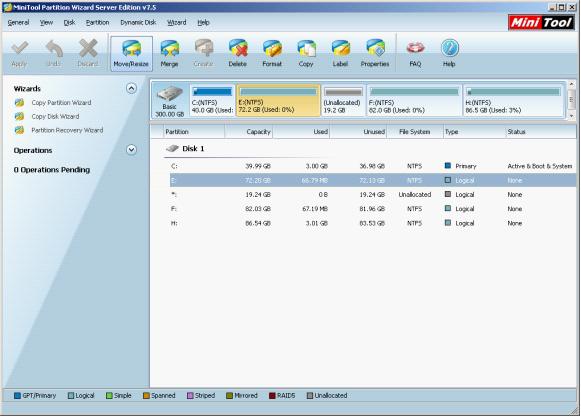Select the Format partition tool
The image size is (581, 417).
272,54
